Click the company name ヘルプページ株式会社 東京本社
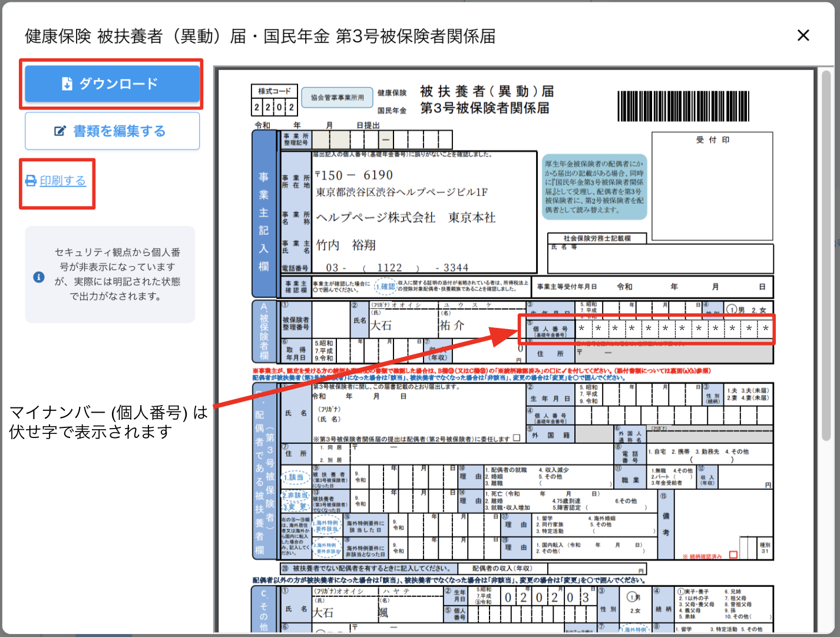 click(x=406, y=218)
